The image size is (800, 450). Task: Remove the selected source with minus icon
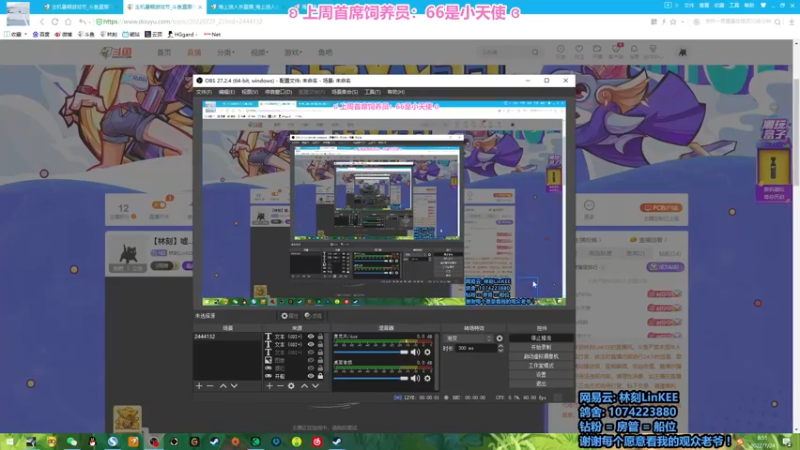coord(280,386)
